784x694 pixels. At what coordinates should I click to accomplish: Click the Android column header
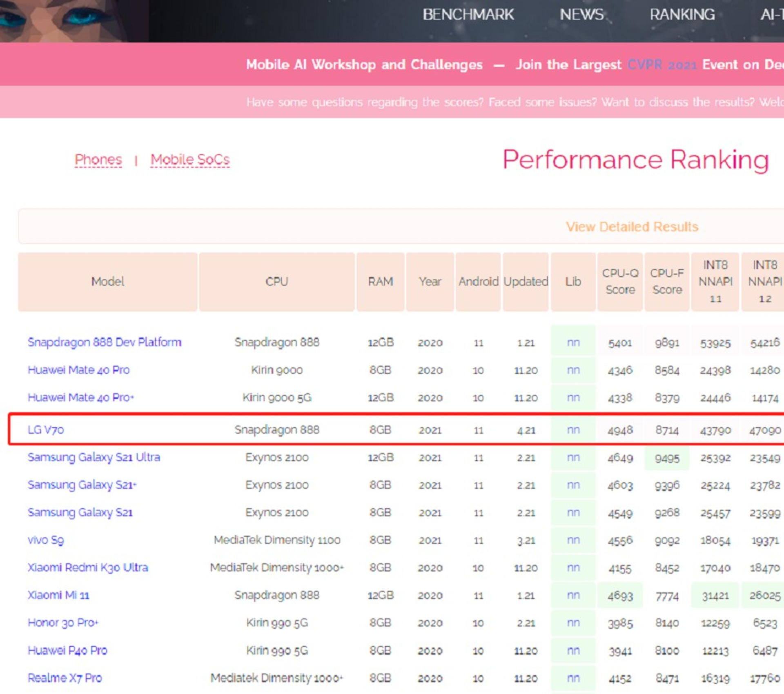tap(478, 282)
